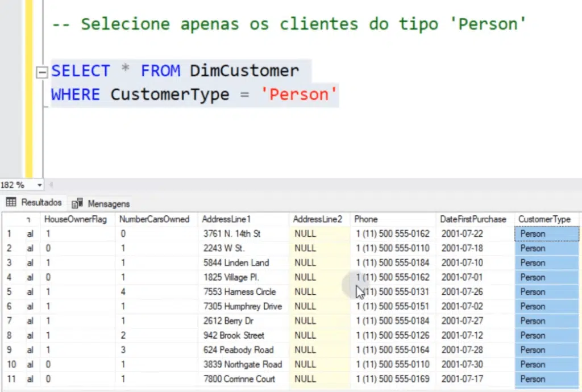
Task: Select the Phone column header
Action: click(366, 219)
